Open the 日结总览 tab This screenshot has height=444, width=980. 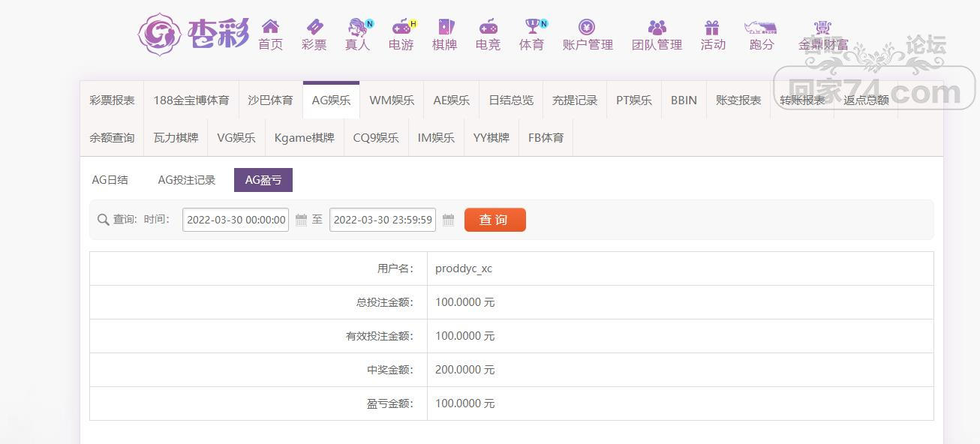(x=511, y=100)
